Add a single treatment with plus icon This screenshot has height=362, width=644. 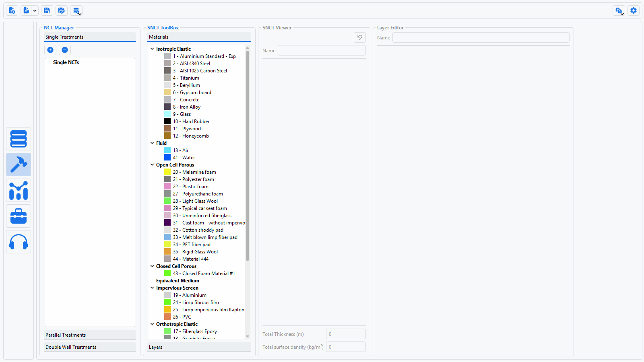(50, 50)
